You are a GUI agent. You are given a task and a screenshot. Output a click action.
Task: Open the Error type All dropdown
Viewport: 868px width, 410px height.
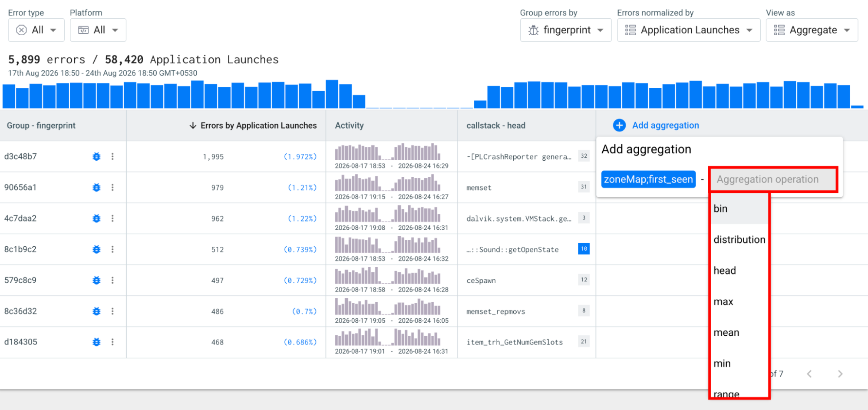[36, 30]
